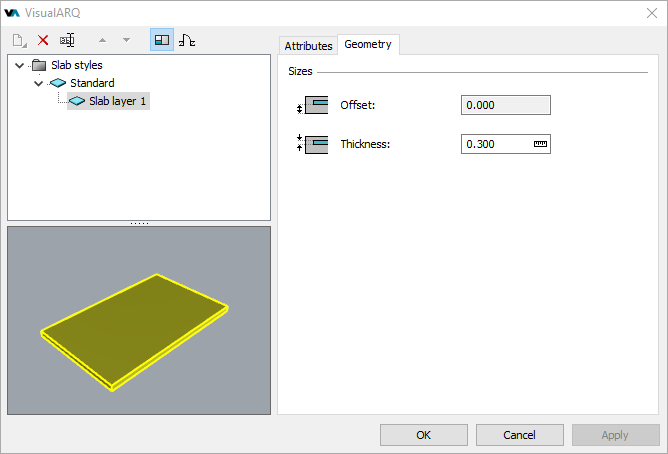The image size is (668, 454).
Task: Click the profile curve toolbar icon
Action: click(x=187, y=40)
